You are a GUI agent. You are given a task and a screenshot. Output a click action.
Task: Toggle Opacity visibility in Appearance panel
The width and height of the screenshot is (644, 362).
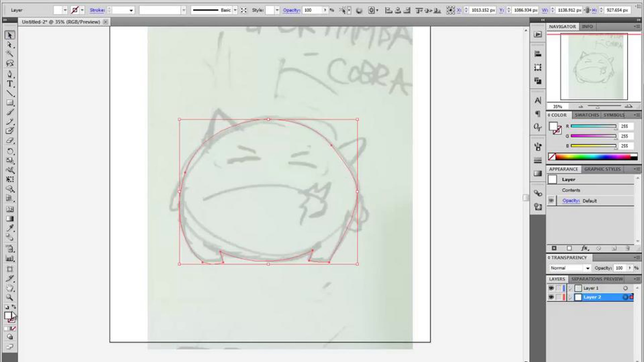(551, 201)
